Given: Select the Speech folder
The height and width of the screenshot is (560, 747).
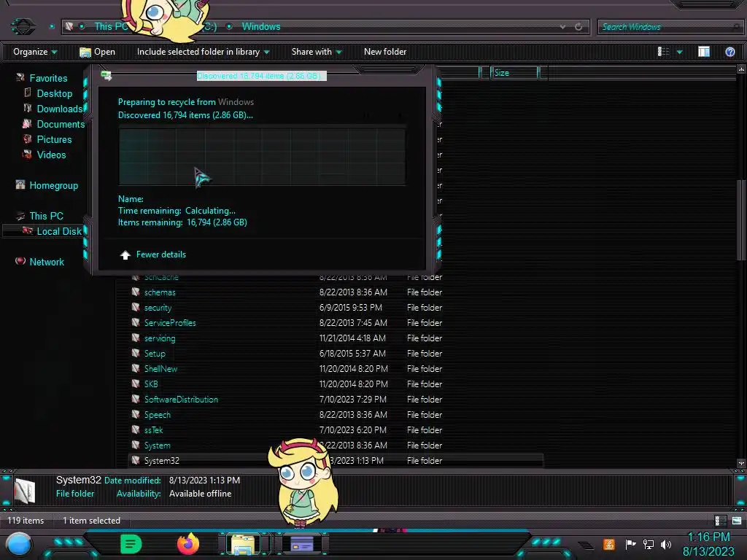Looking at the screenshot, I should [158, 414].
